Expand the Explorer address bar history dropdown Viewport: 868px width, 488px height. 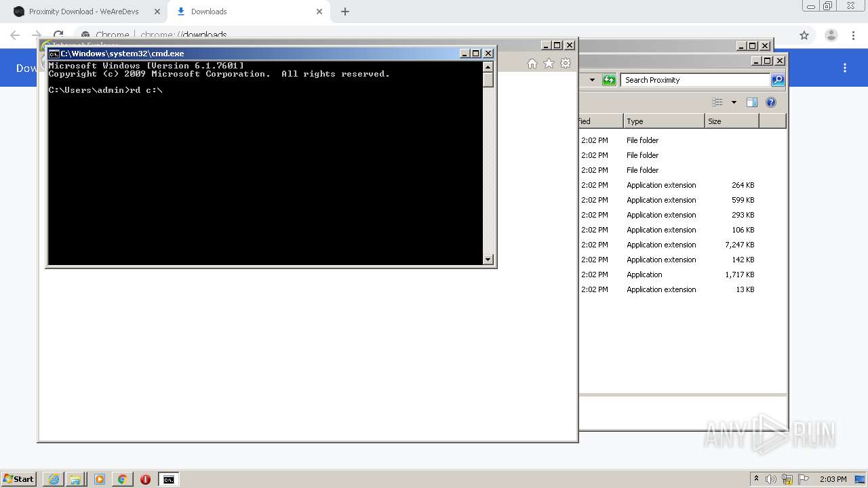[x=592, y=80]
